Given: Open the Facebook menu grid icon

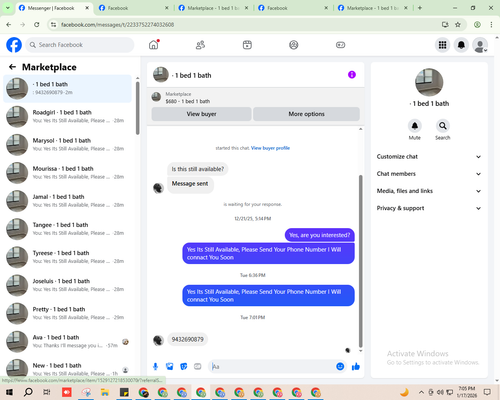Looking at the screenshot, I should tap(442, 45).
